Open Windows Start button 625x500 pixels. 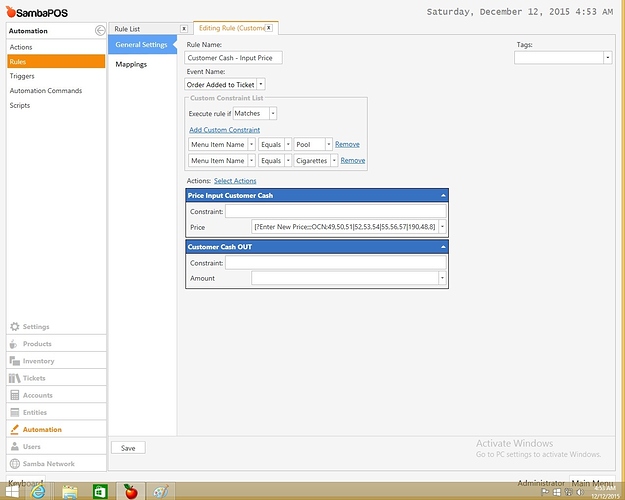(11, 492)
